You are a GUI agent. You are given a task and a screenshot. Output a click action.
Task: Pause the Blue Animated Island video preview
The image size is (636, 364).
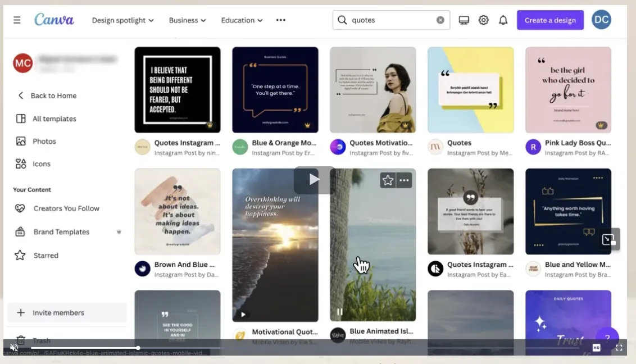pyautogui.click(x=340, y=312)
